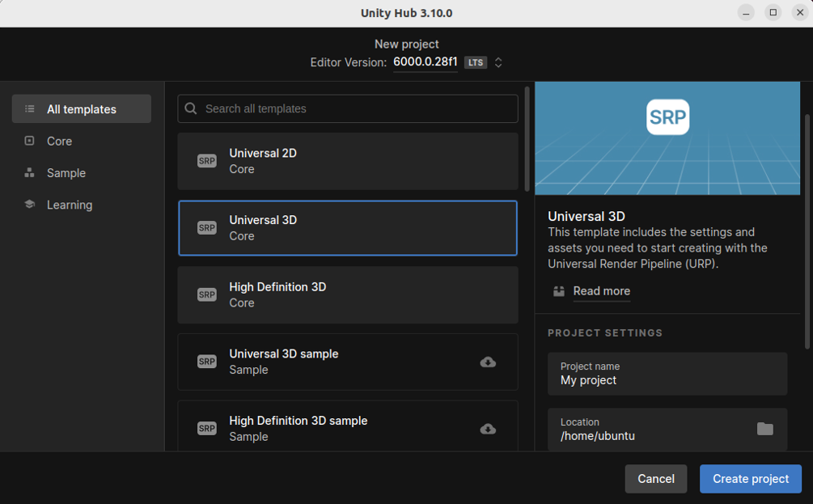Screen dimensions: 813x504
Task: Select the All templates category
Action: pos(81,109)
